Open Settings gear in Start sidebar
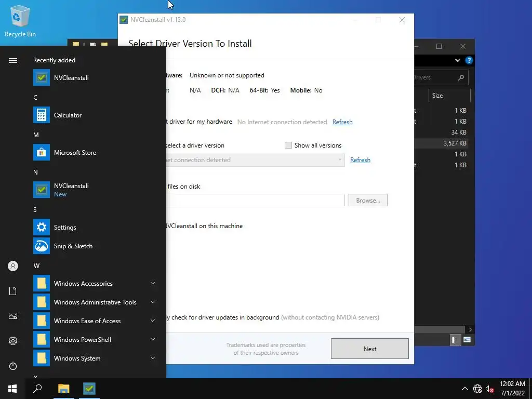This screenshot has height=399, width=532. (13, 341)
